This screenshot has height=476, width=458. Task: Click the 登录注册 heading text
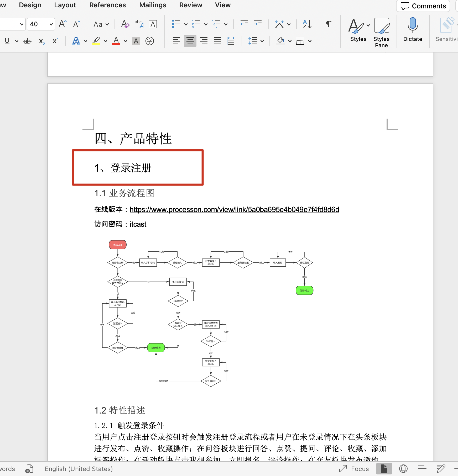click(x=131, y=168)
